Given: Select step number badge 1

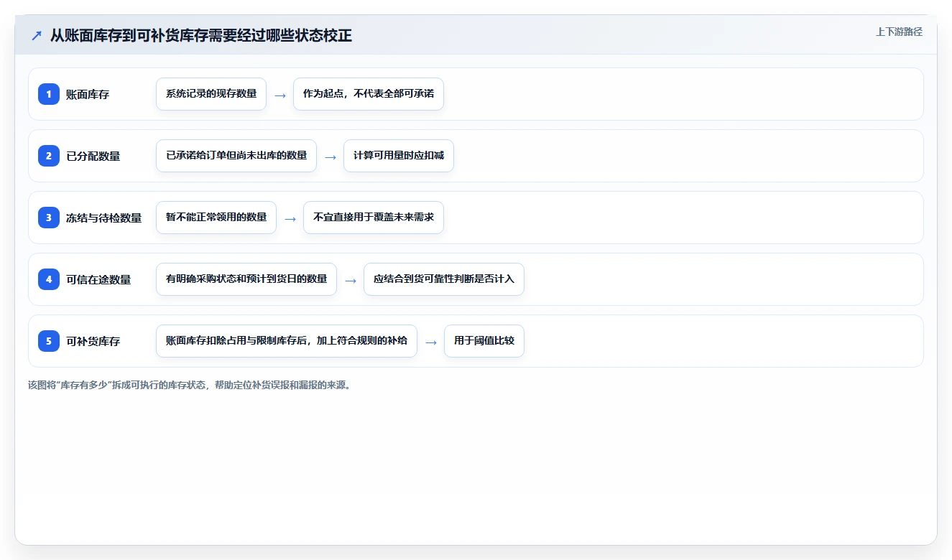Looking at the screenshot, I should 49,94.
